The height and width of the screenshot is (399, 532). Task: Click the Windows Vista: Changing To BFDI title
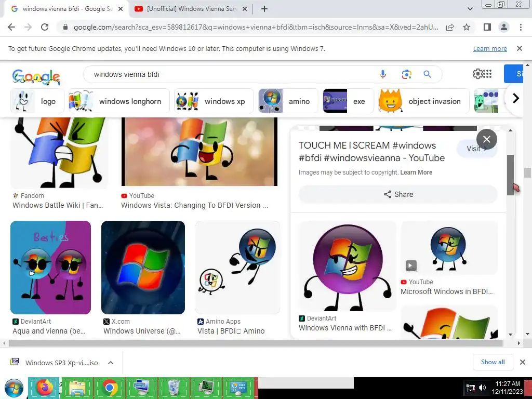[194, 205]
